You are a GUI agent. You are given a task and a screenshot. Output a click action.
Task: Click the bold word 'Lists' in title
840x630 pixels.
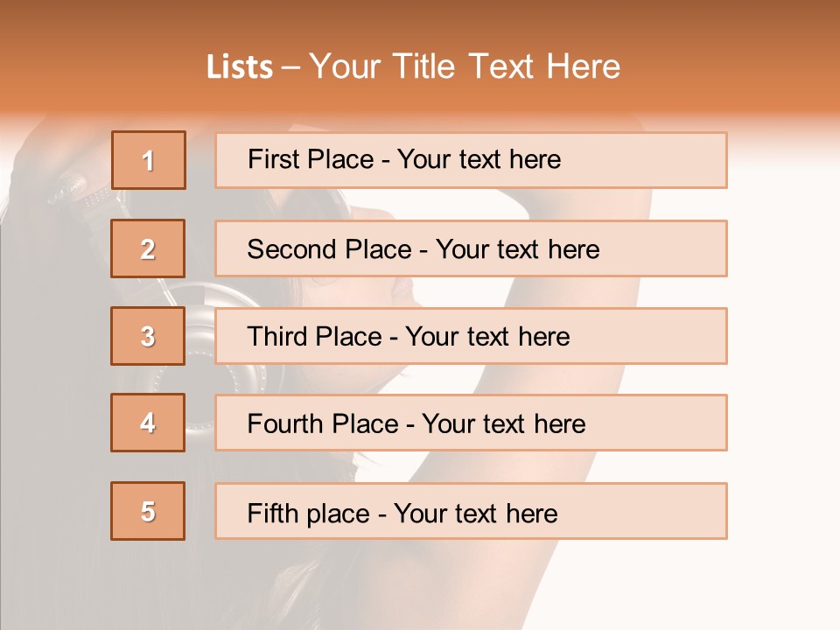(x=240, y=67)
